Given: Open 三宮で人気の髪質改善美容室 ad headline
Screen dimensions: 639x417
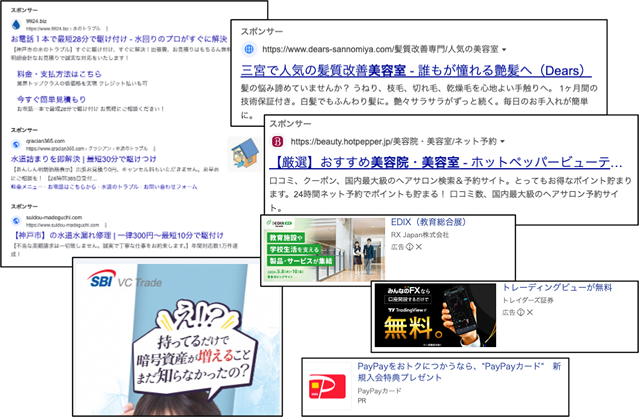Looking at the screenshot, I should 416,71.
